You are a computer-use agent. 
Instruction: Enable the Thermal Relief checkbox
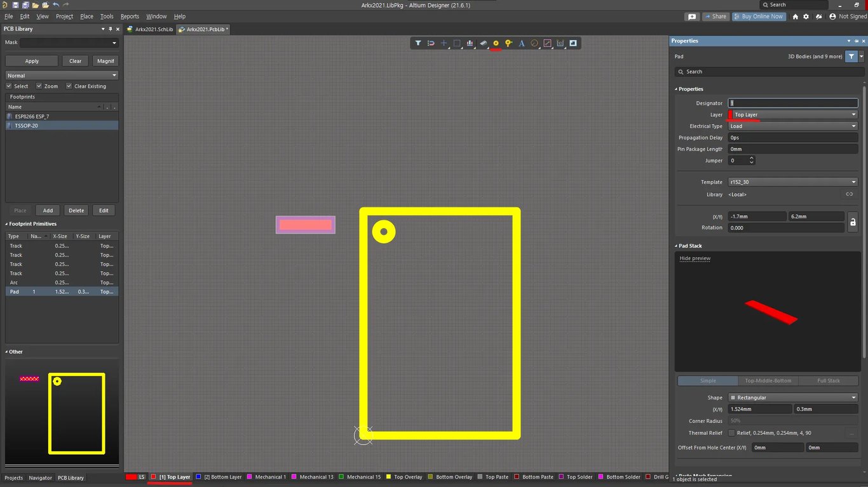(x=731, y=432)
